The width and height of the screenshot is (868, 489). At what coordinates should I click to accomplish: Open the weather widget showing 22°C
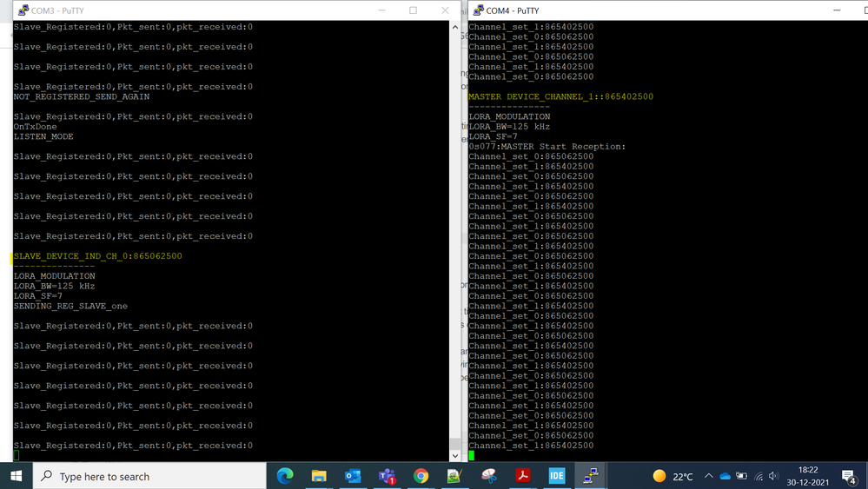tap(673, 476)
